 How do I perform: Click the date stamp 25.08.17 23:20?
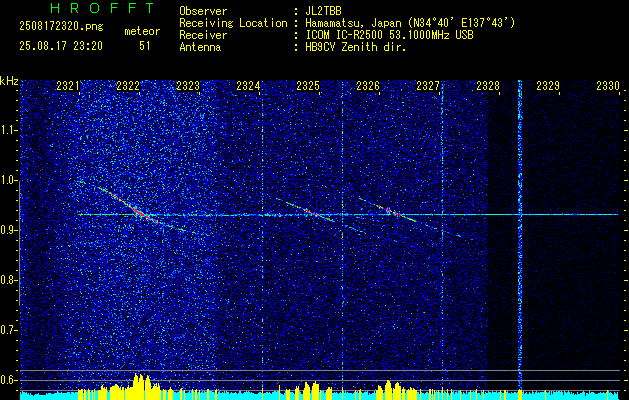pyautogui.click(x=61, y=46)
